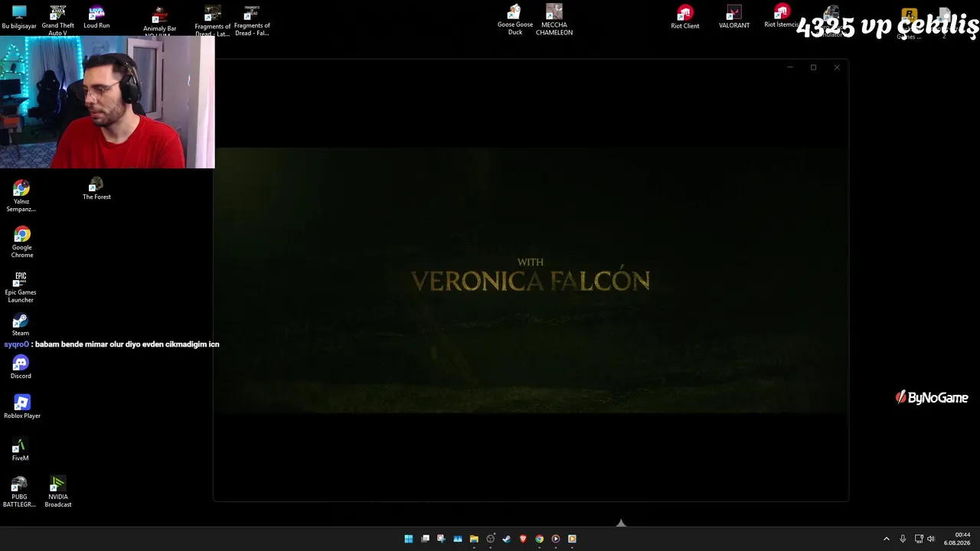The image size is (980, 551).
Task: Click the webcam overlay feed
Action: pyautogui.click(x=107, y=102)
